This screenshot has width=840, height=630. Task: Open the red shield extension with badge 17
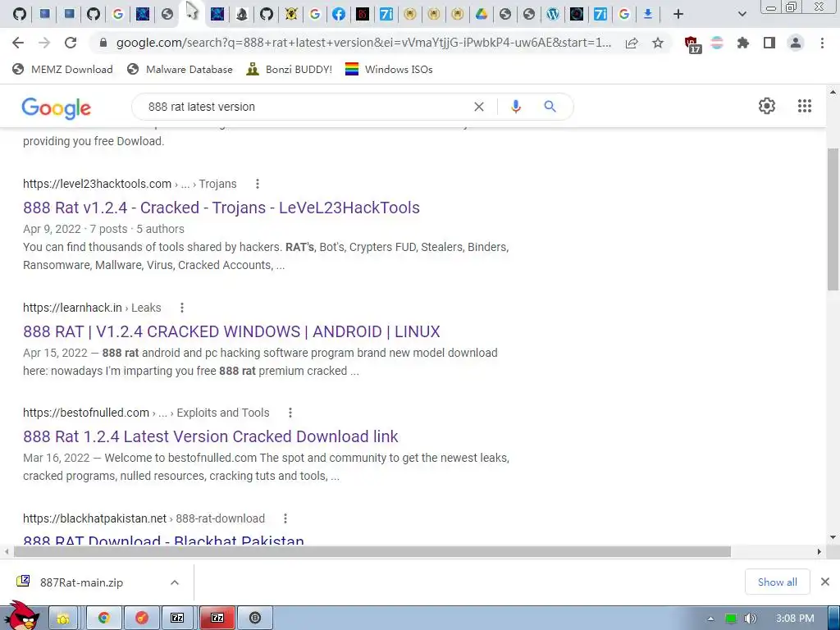pos(692,44)
